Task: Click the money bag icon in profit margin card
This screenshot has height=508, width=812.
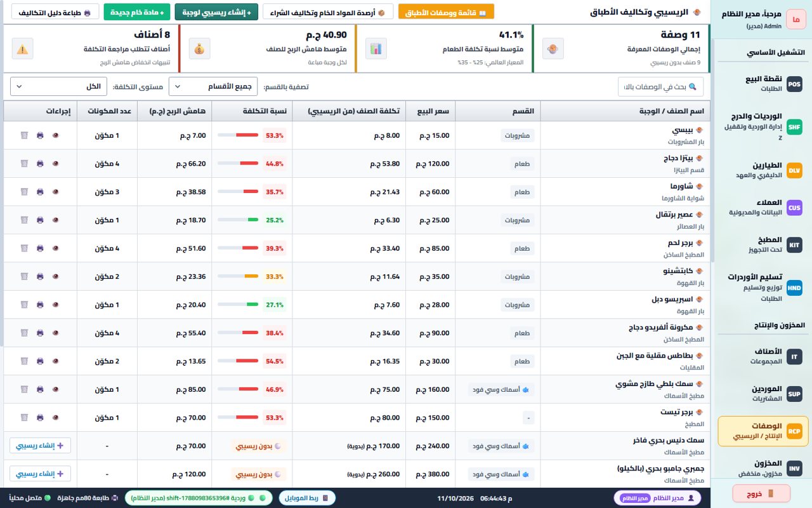Action: click(x=199, y=48)
